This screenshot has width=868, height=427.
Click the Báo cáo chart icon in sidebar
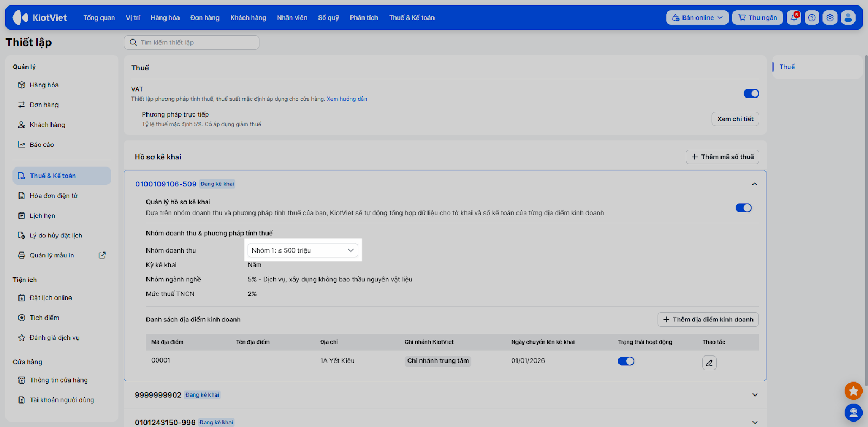(22, 145)
